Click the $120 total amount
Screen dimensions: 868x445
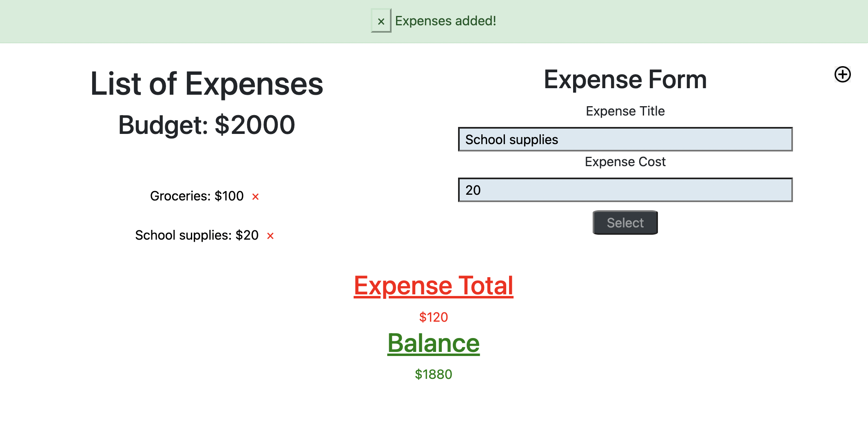[433, 317]
